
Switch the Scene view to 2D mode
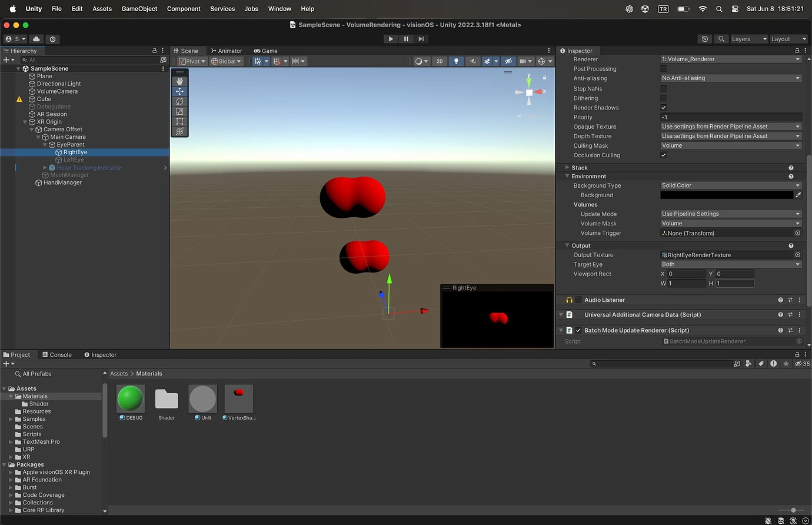click(x=440, y=61)
